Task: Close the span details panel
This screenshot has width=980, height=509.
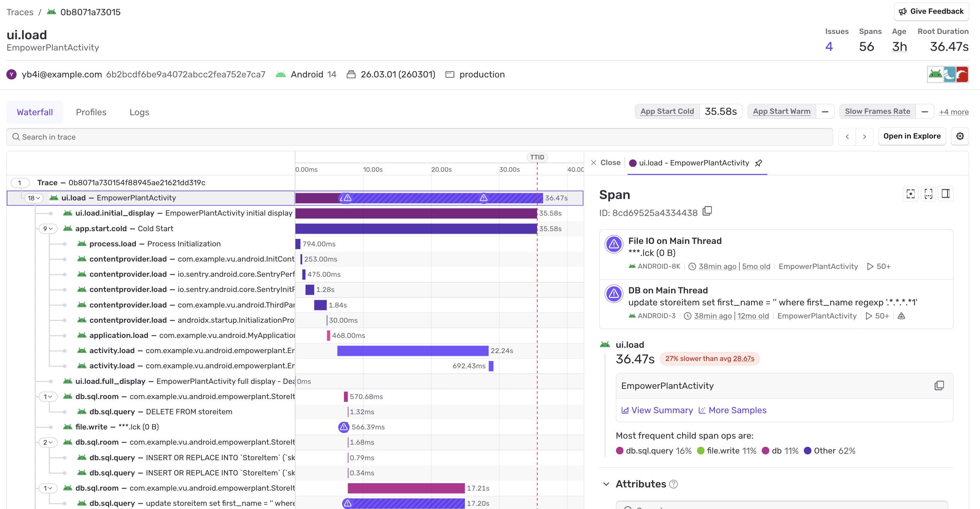Action: [605, 163]
